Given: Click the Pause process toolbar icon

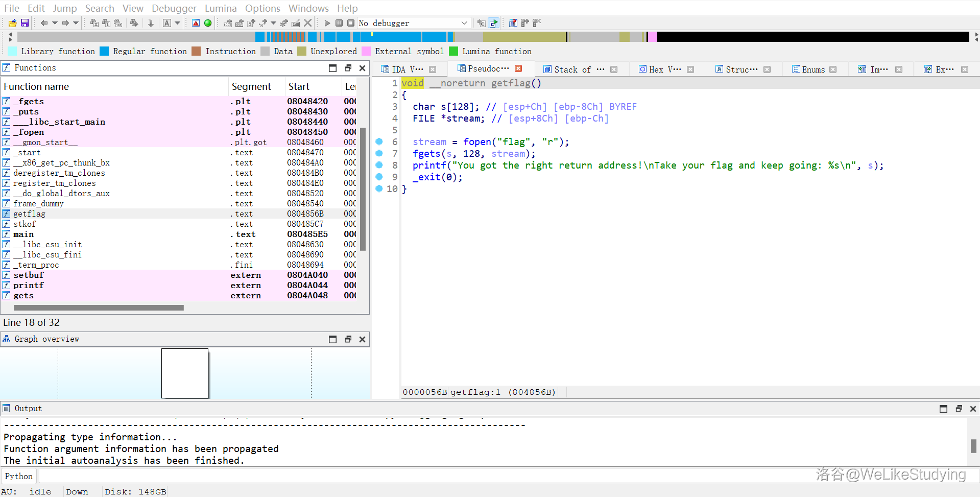Looking at the screenshot, I should tap(339, 23).
